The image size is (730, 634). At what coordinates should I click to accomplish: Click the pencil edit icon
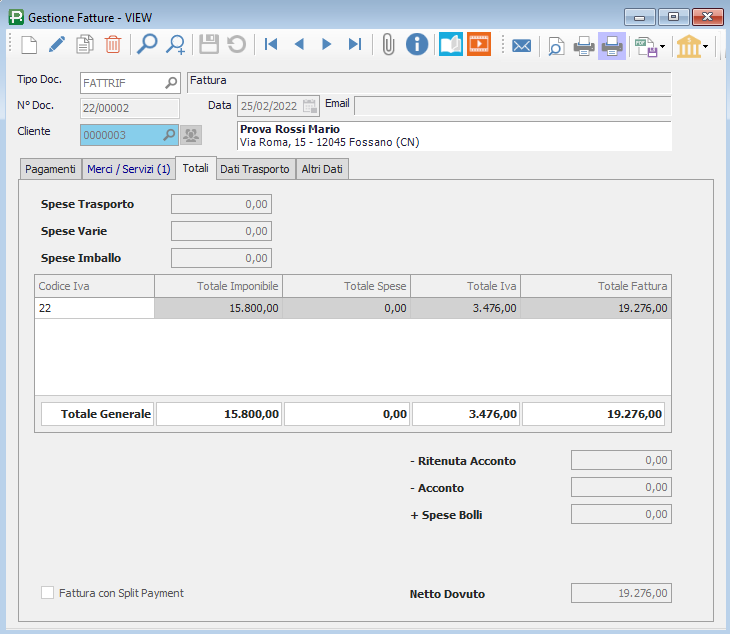(x=57, y=45)
